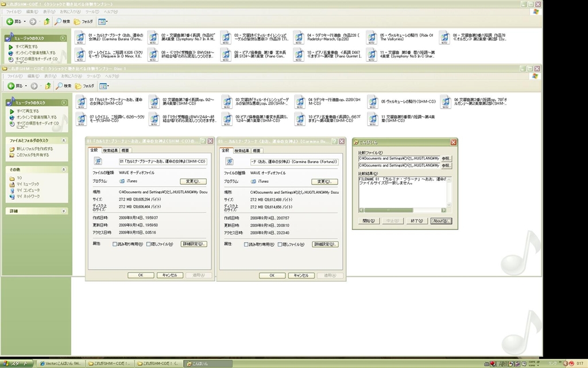This screenshot has width=588, height=368.
Task: Open 検索 (Search) in Disc 1 window toolbar
Action: point(63,86)
